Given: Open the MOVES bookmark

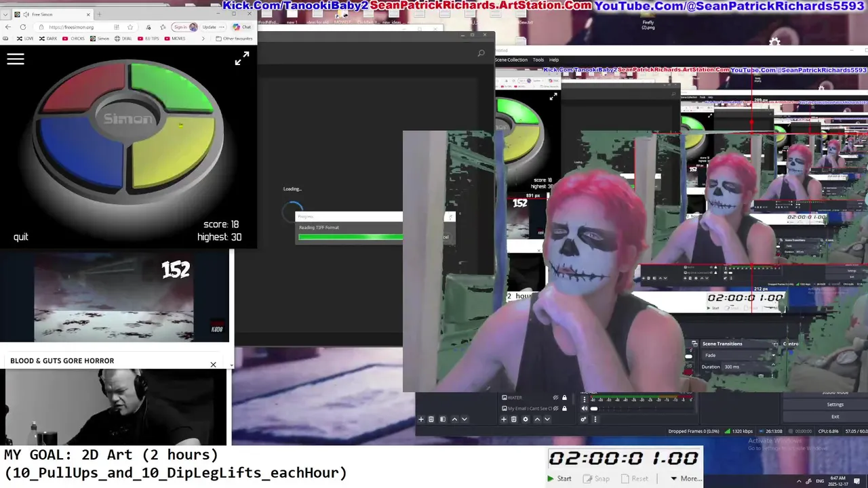Looking at the screenshot, I should click(175, 39).
